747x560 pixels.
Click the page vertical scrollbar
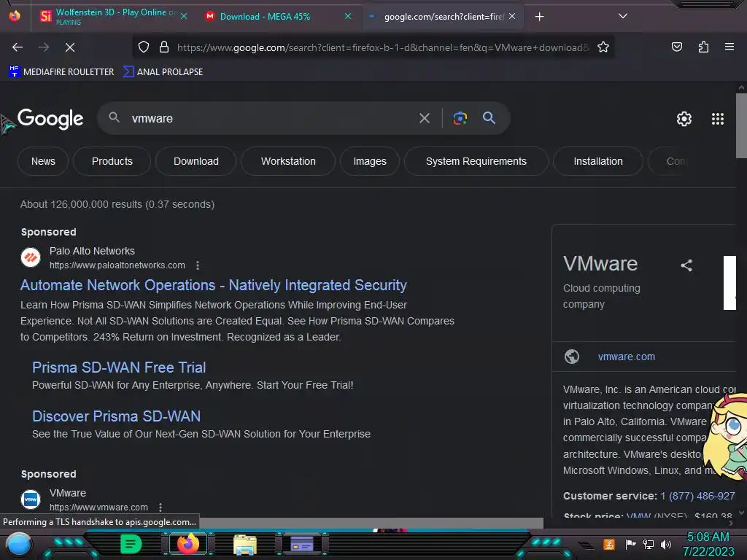click(x=741, y=125)
